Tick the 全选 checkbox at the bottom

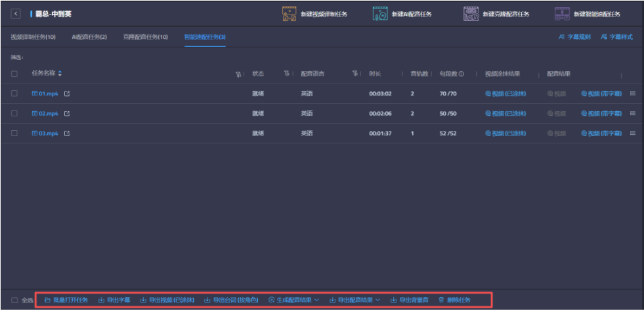14,300
